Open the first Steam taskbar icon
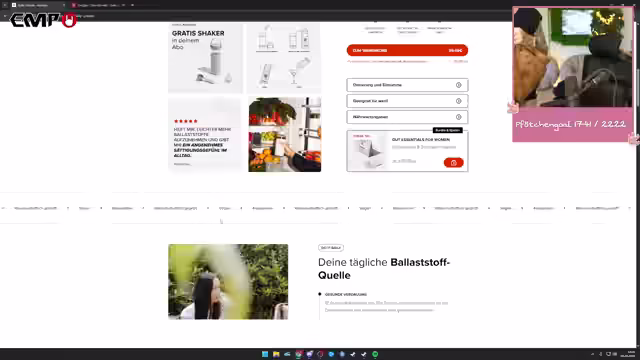The image size is (640, 360). (353, 354)
